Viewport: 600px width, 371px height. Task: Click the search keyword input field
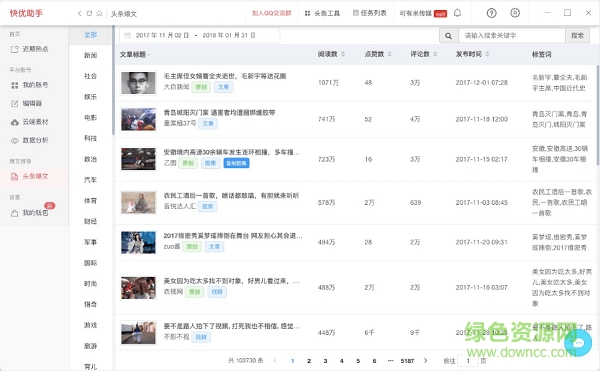click(x=512, y=36)
